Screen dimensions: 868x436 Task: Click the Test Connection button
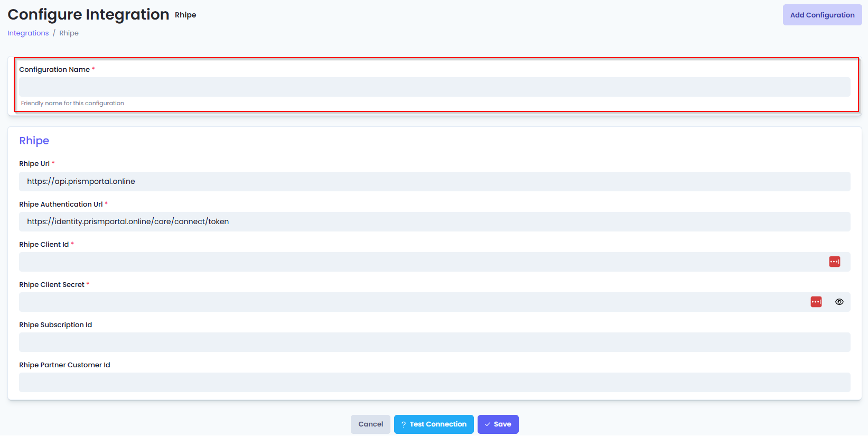coord(434,424)
